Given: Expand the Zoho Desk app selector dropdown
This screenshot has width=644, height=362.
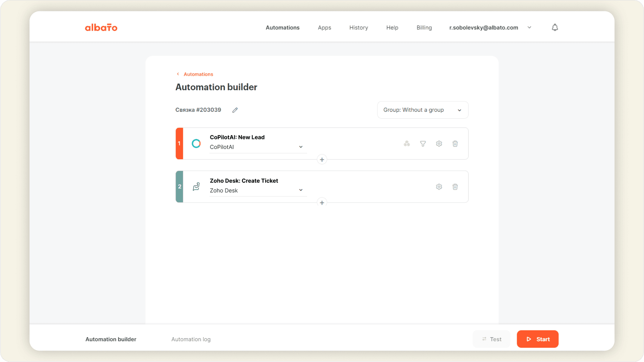Looking at the screenshot, I should click(301, 190).
